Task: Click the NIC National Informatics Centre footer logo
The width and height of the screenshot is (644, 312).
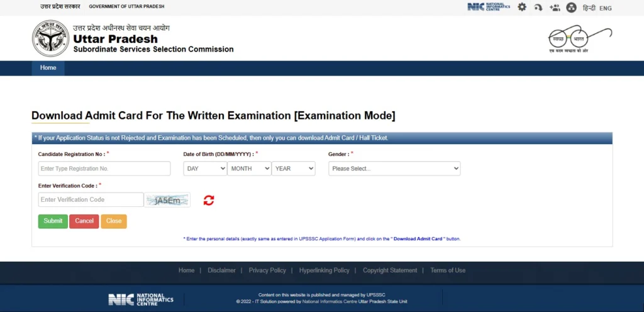Action: [x=140, y=299]
